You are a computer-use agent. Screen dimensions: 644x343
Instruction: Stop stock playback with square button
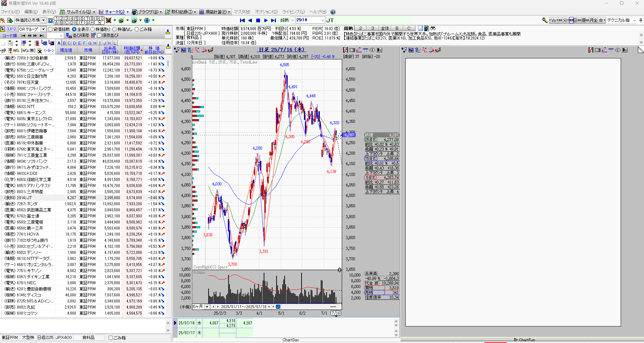258,20
